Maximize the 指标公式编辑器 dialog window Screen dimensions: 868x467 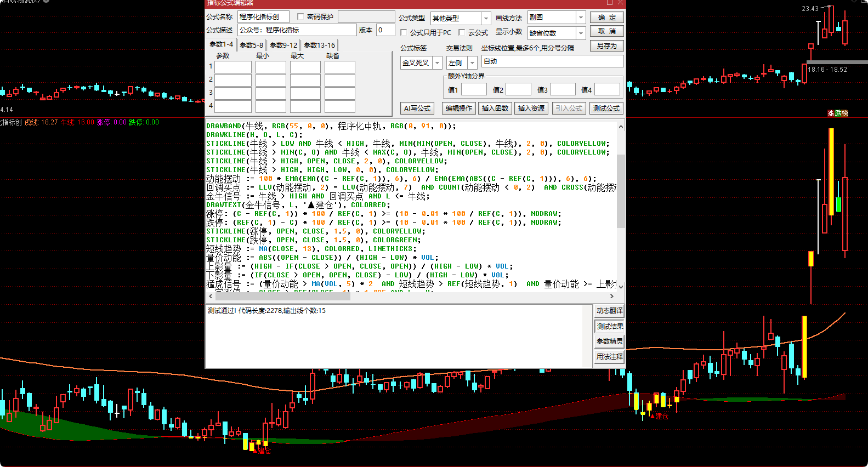609,3
